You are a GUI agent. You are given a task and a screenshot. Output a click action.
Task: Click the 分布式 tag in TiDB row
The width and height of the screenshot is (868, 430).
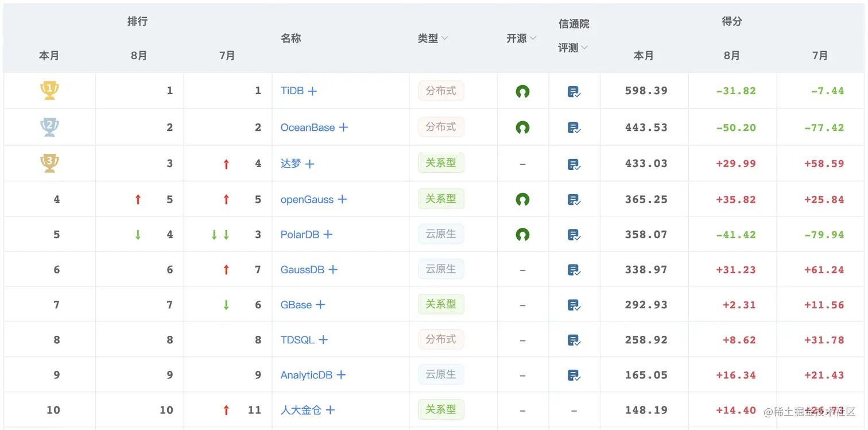(x=441, y=91)
